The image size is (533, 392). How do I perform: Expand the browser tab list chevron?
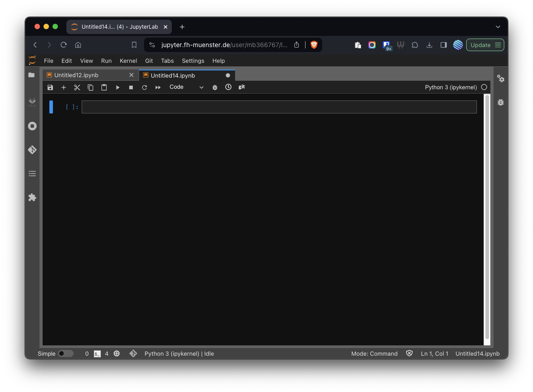point(498,27)
